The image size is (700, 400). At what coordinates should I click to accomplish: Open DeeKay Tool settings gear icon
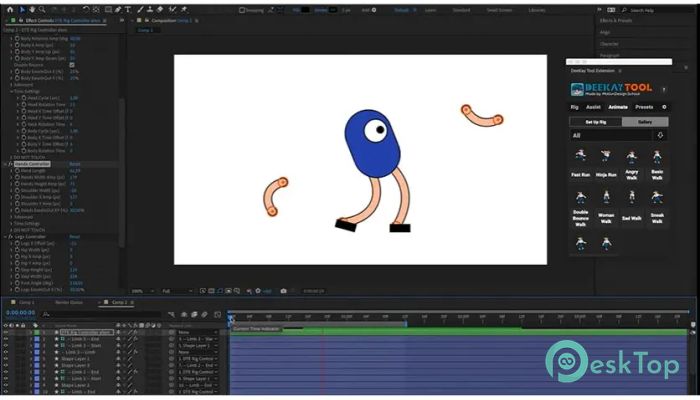click(664, 107)
